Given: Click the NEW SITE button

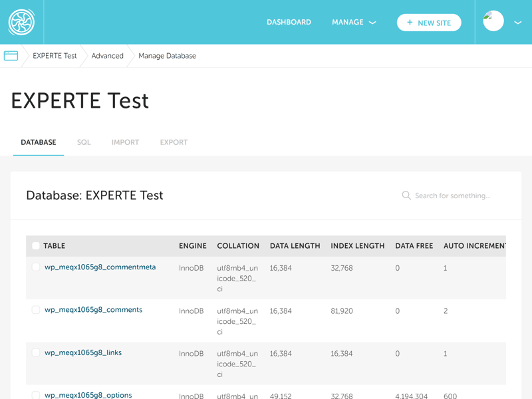Looking at the screenshot, I should click(429, 23).
